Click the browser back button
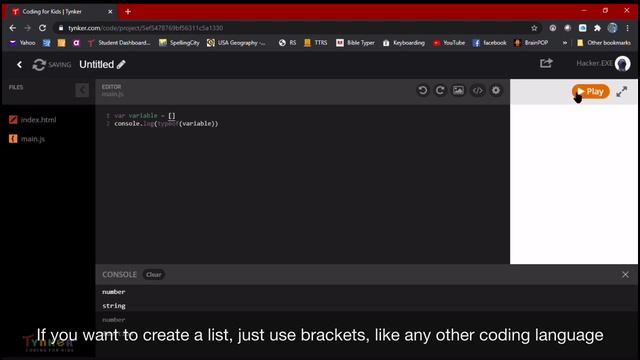This screenshot has height=360, width=640. 13,28
